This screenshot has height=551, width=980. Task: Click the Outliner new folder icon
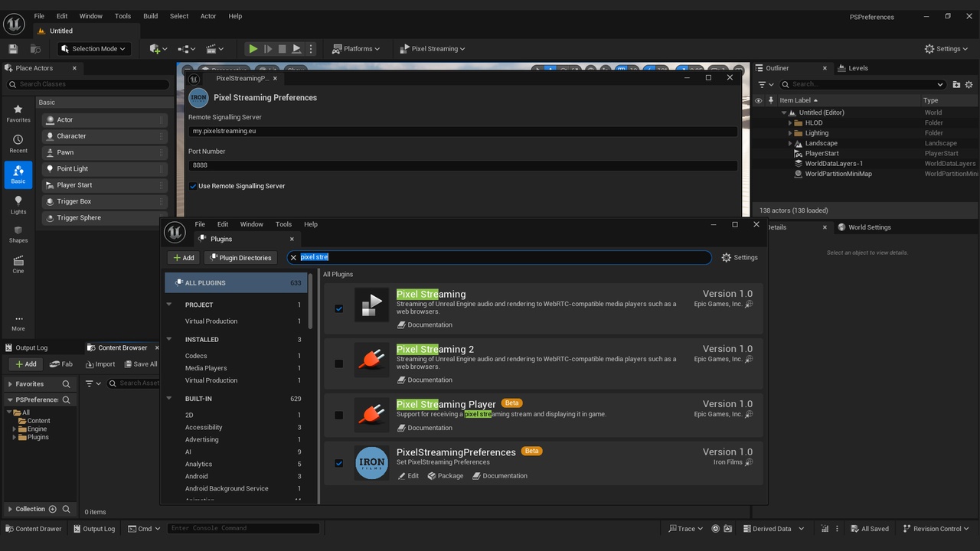956,84
